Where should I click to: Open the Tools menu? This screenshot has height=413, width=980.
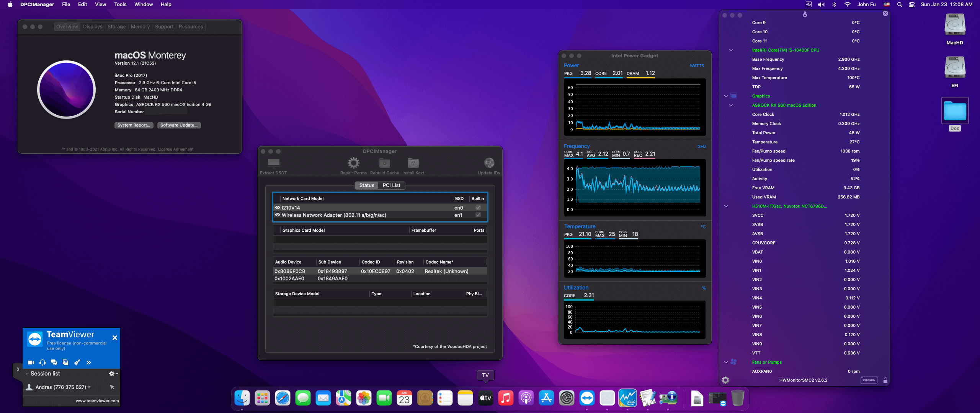click(x=120, y=5)
